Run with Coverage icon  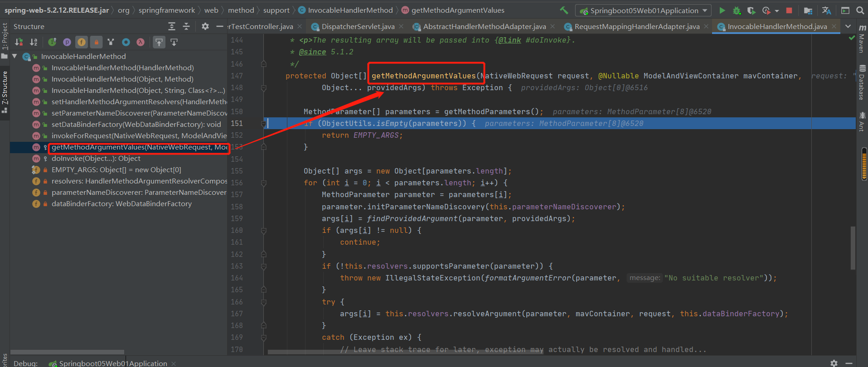click(x=751, y=10)
